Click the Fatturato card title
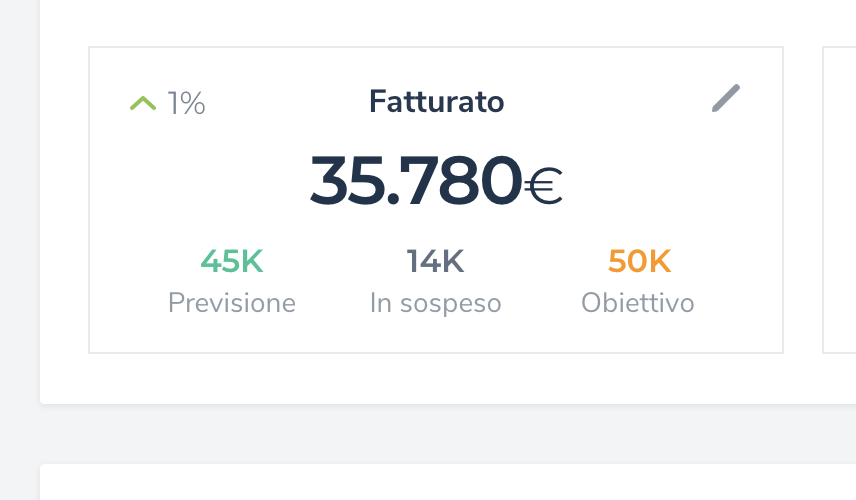This screenshot has width=856, height=500. pyautogui.click(x=436, y=101)
